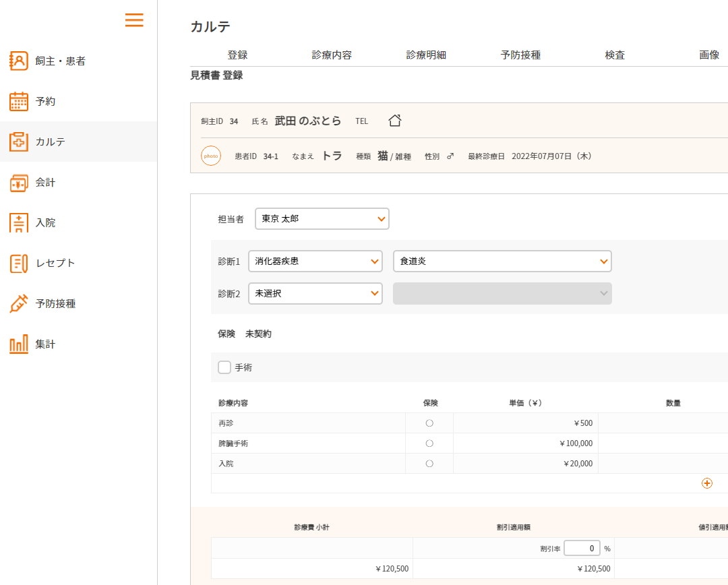Click the 診療費 小計 amount ¥120,500
This screenshot has width=728, height=585.
(392, 569)
